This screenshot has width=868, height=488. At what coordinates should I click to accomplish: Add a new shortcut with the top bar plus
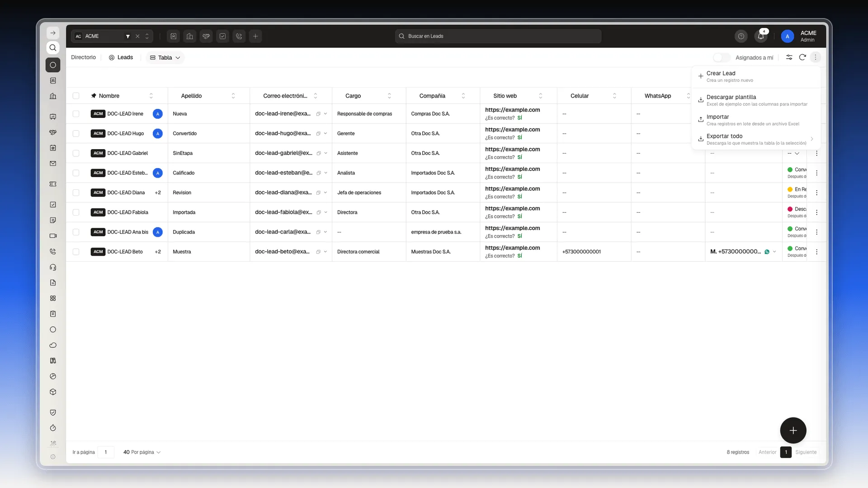point(255,36)
